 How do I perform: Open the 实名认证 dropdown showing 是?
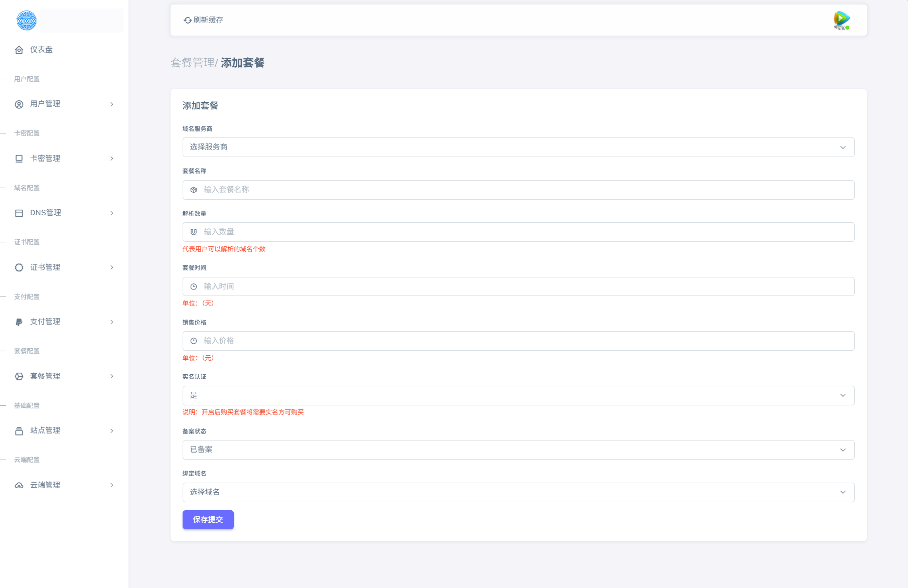(518, 395)
